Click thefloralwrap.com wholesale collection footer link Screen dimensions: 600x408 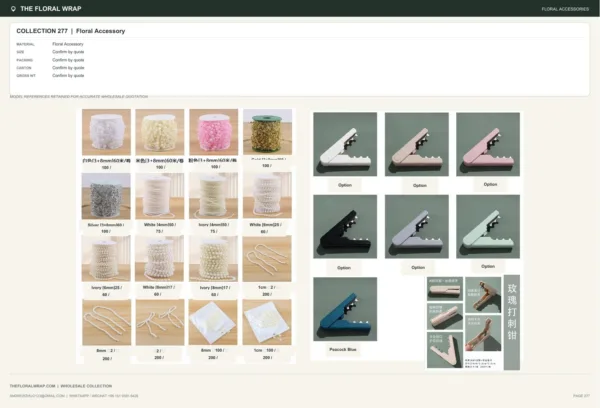click(61, 386)
